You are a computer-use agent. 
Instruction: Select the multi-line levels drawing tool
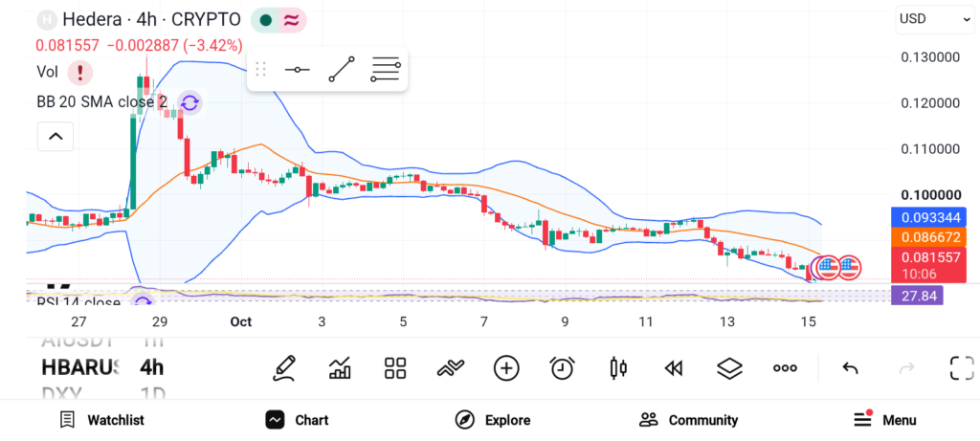386,69
